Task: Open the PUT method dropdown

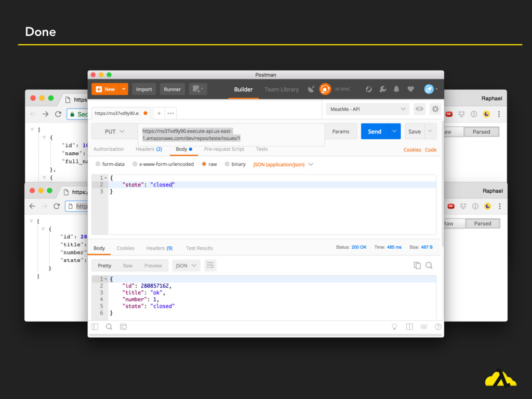Action: click(x=114, y=131)
